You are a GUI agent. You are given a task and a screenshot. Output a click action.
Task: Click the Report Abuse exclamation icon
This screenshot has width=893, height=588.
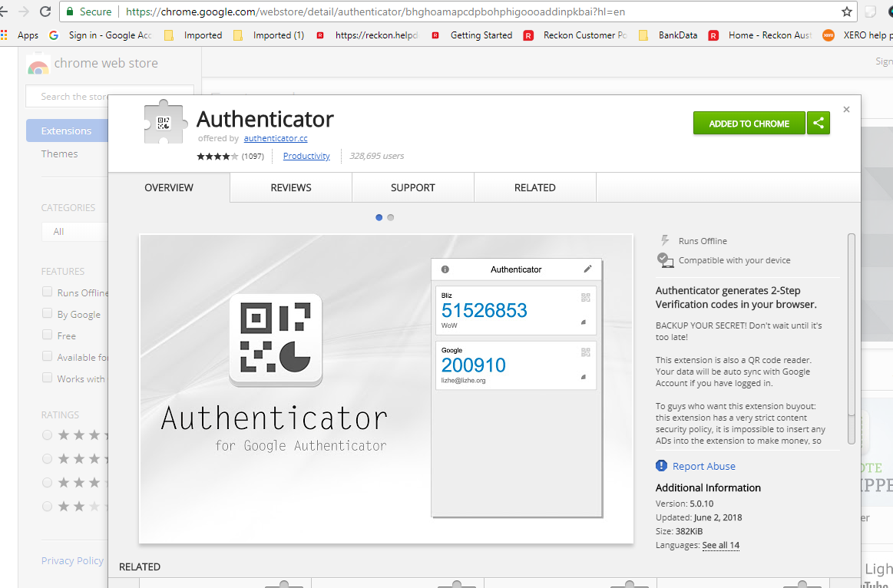point(661,466)
